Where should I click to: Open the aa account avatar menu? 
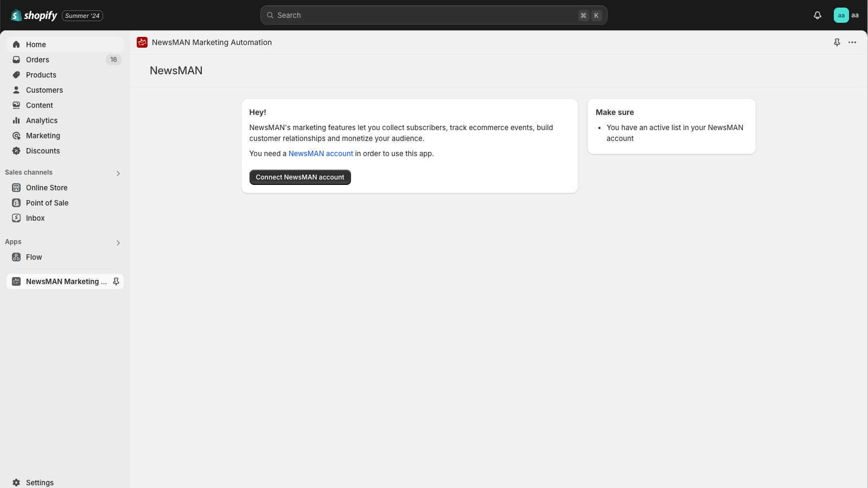coord(841,15)
